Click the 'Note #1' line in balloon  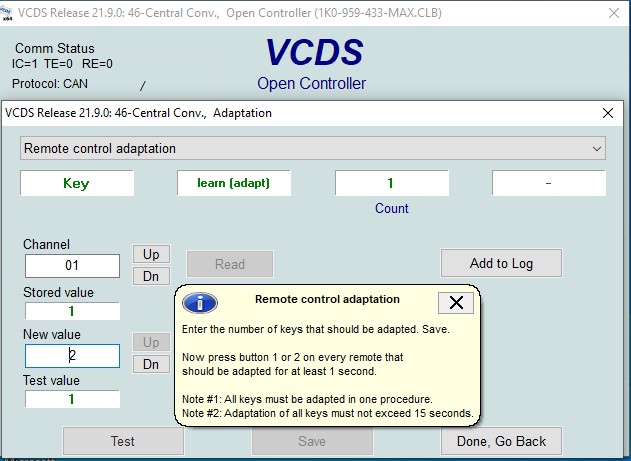tap(307, 399)
